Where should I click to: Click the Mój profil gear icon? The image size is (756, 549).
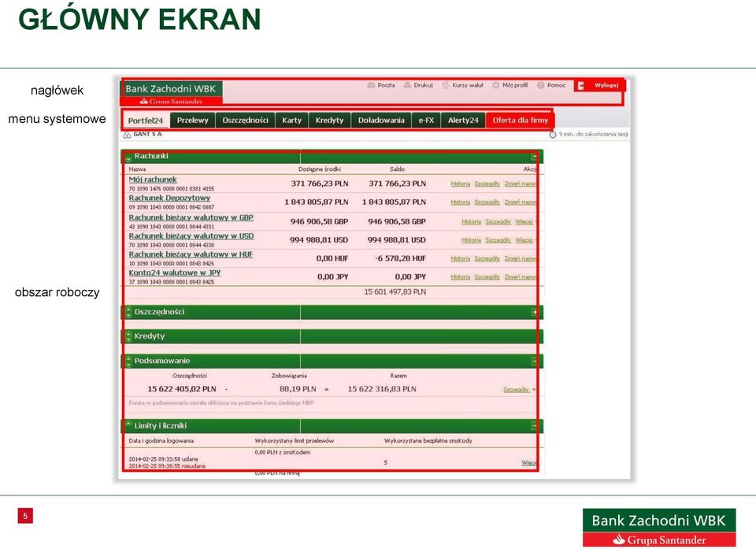pos(495,85)
